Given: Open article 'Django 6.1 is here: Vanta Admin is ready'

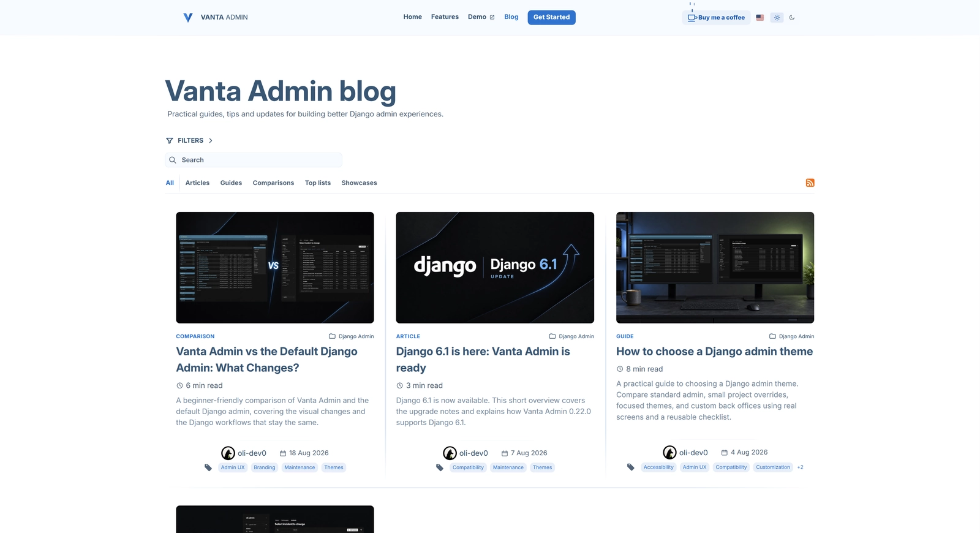Looking at the screenshot, I should click(483, 360).
